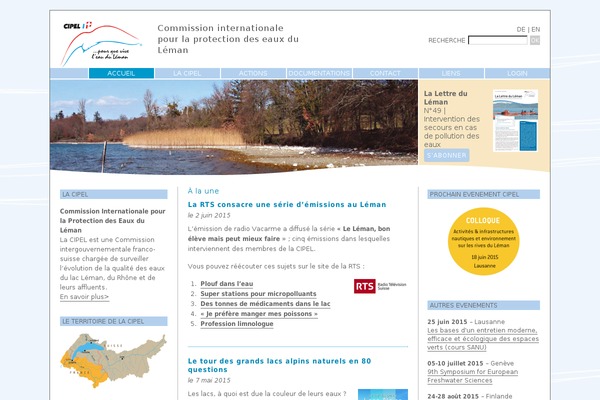The width and height of the screenshot is (600, 400).
Task: Open the Documentations menu
Action: pos(319,73)
